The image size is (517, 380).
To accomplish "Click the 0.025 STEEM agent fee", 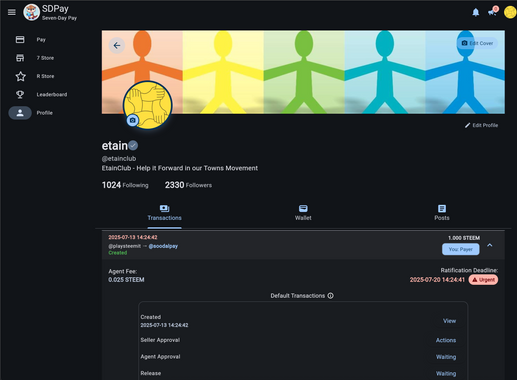I will [126, 280].
